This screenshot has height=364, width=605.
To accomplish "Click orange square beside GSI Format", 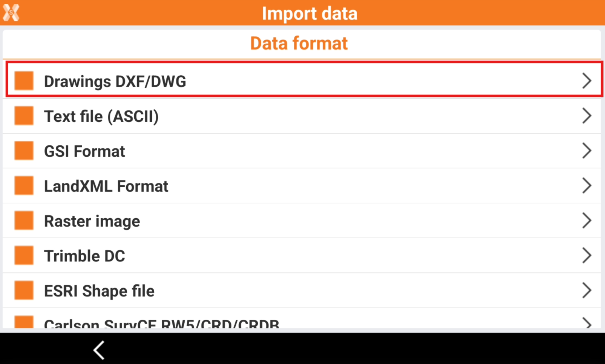I will (24, 151).
